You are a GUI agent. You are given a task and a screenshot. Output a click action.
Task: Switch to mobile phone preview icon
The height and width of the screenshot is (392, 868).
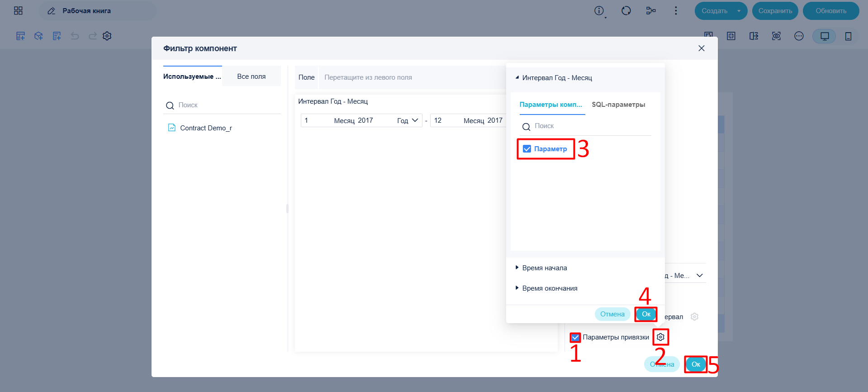pyautogui.click(x=848, y=36)
